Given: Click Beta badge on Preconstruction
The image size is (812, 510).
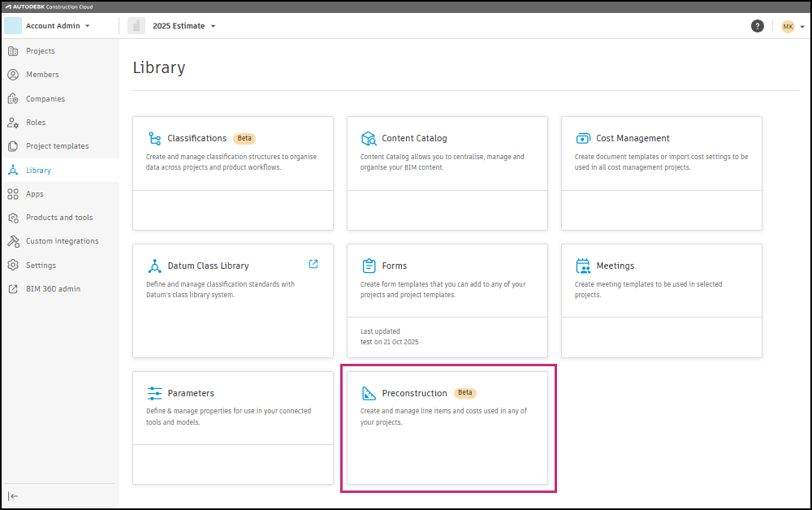Looking at the screenshot, I should [465, 392].
